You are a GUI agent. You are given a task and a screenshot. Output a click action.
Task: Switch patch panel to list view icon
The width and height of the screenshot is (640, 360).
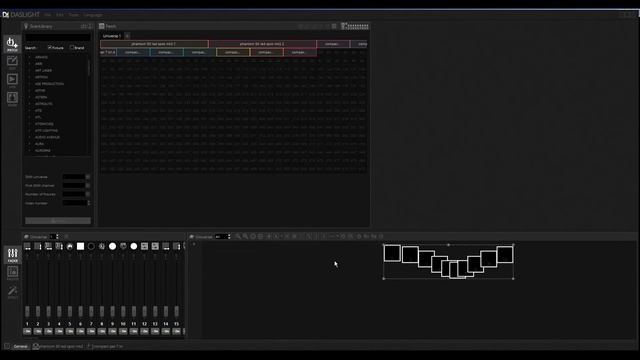coord(334,26)
